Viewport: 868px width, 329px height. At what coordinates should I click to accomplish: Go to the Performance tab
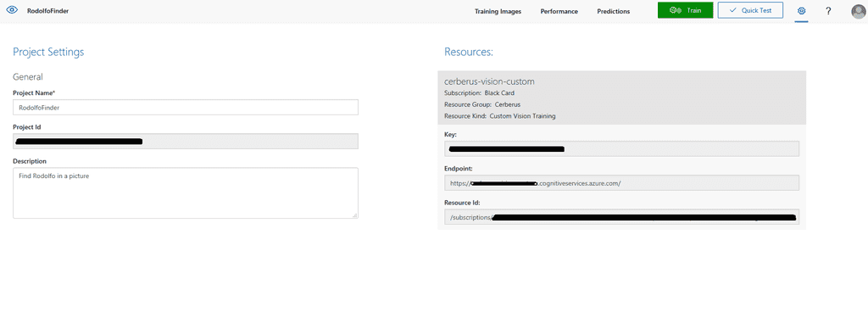(559, 11)
